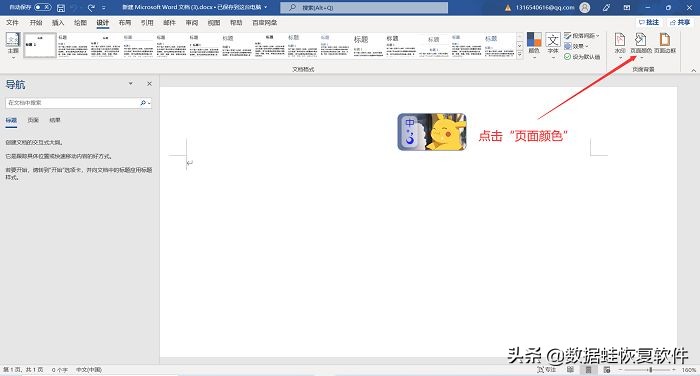Select the 设计 Design tab

(103, 22)
